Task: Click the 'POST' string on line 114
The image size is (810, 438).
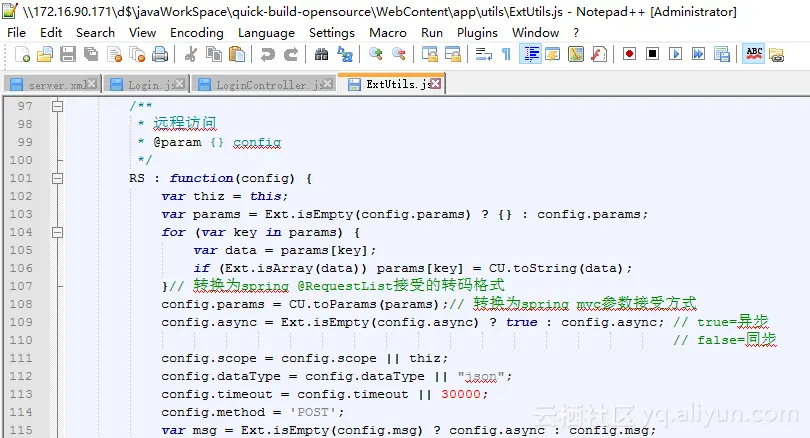Action: click(x=313, y=412)
